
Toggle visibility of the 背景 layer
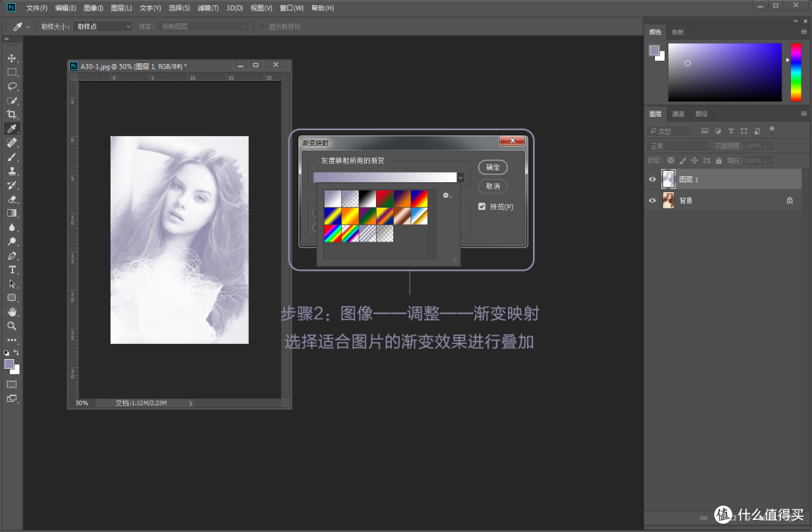point(653,200)
